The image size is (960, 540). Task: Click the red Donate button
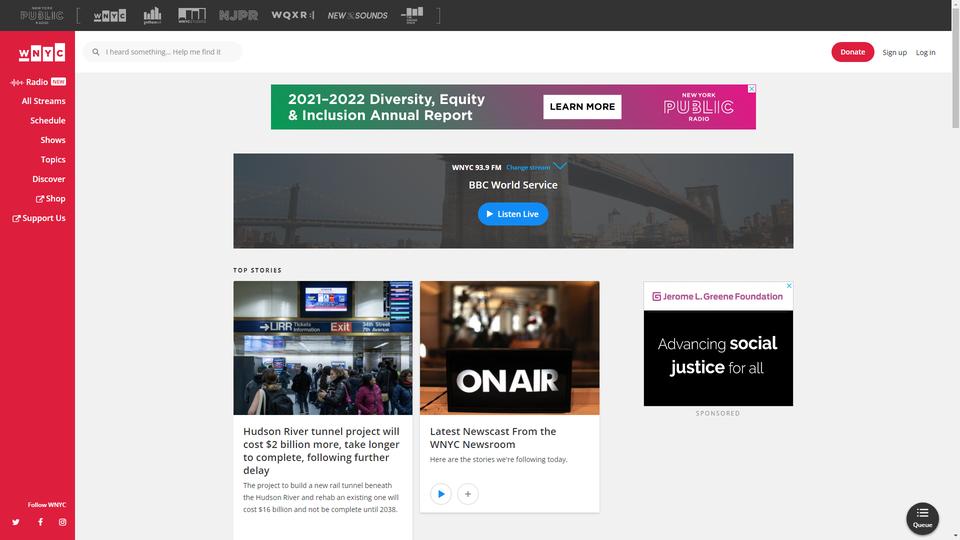click(x=852, y=52)
